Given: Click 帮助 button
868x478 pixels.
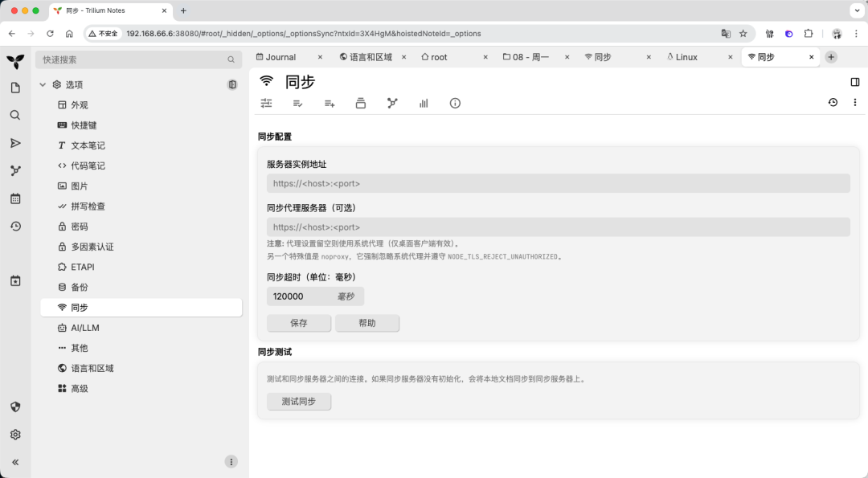Looking at the screenshot, I should tap(367, 323).
